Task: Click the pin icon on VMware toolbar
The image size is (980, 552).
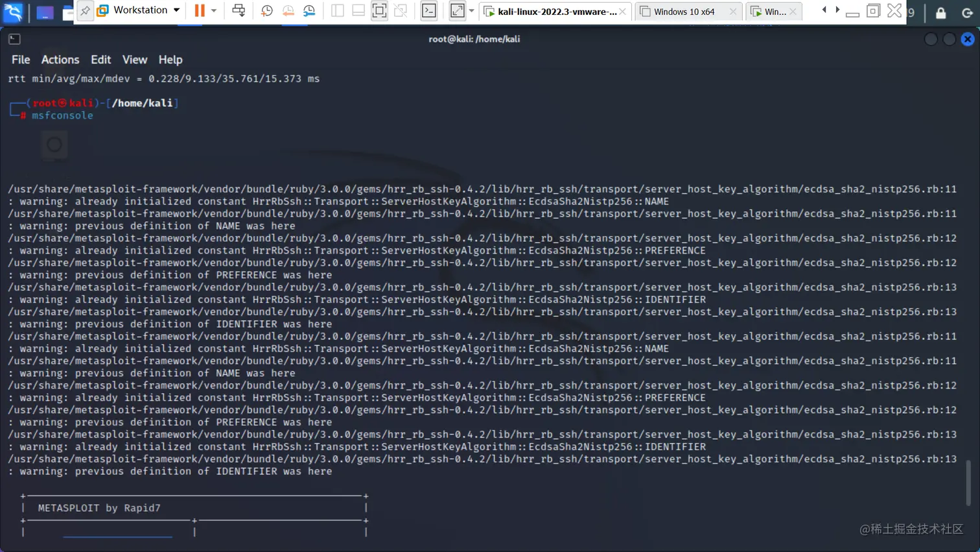Action: pyautogui.click(x=85, y=10)
